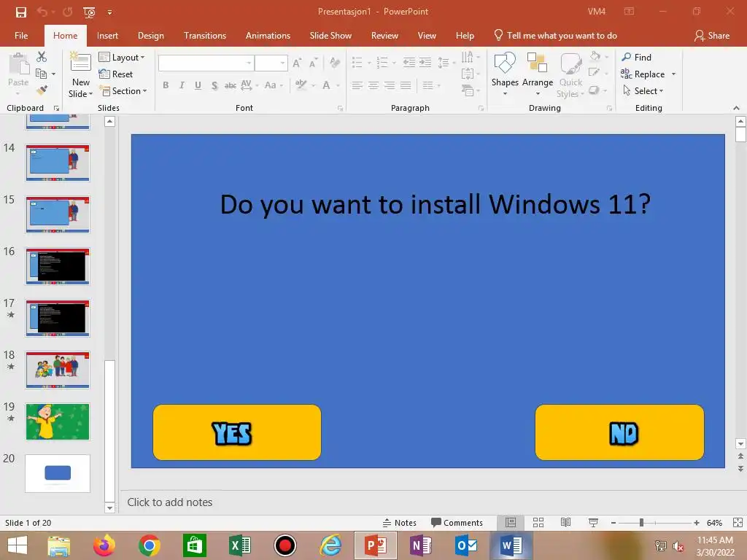Screen dimensions: 747x560
Task: Toggle Strikethrough formatting
Action: pos(230,85)
